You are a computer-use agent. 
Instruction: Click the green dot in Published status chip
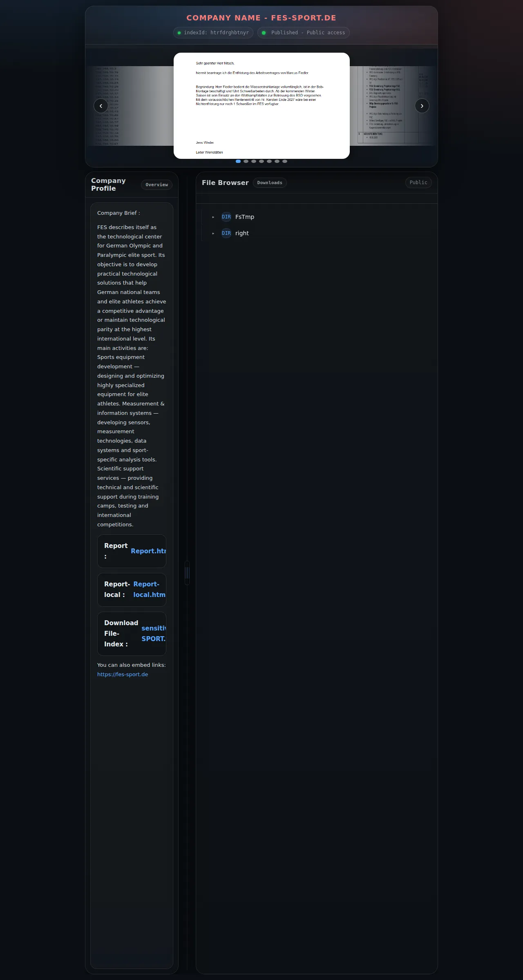264,33
